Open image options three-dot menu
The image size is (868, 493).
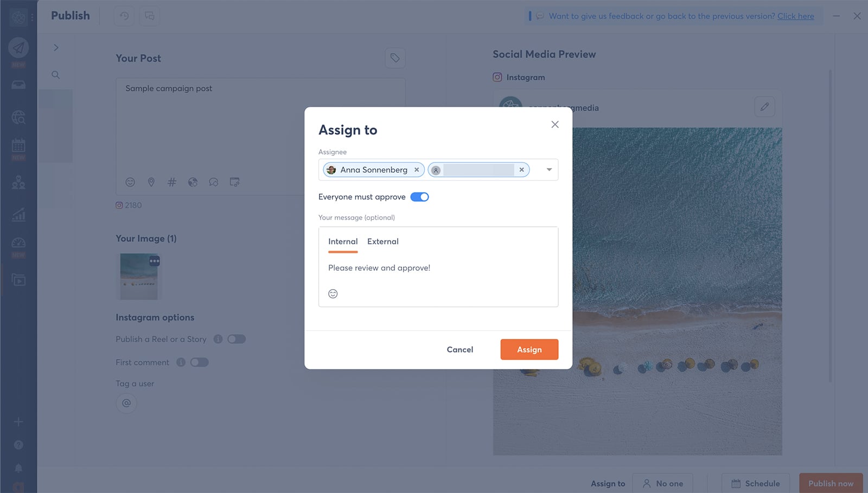[155, 261]
